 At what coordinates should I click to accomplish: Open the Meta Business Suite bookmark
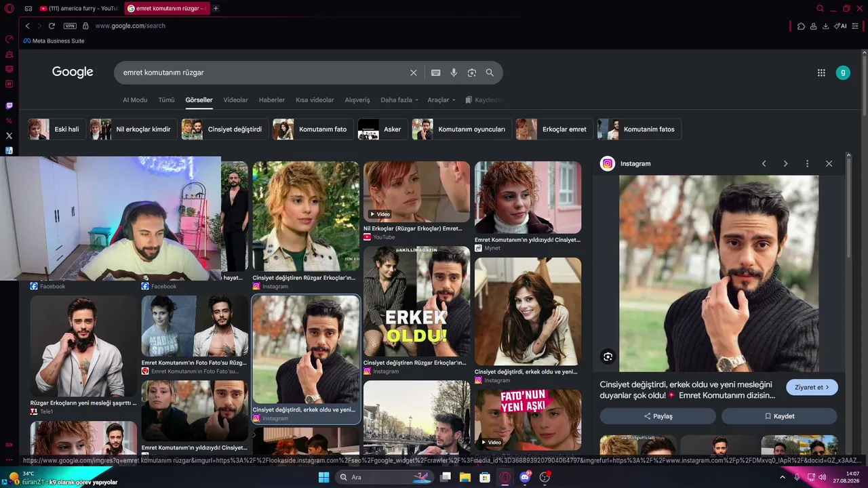[54, 41]
